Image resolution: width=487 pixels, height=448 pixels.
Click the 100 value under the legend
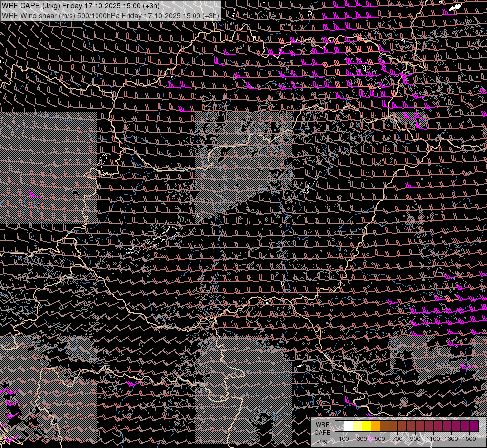344,439
